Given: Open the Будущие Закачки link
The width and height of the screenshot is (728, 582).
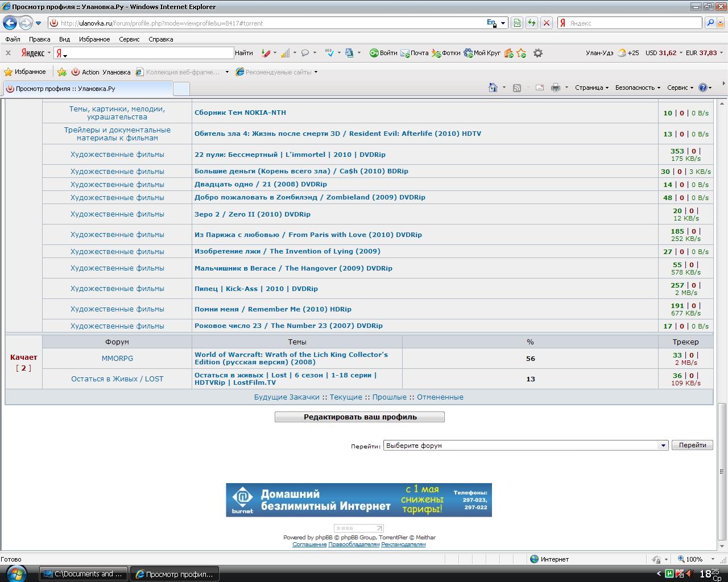Looking at the screenshot, I should pos(287,397).
